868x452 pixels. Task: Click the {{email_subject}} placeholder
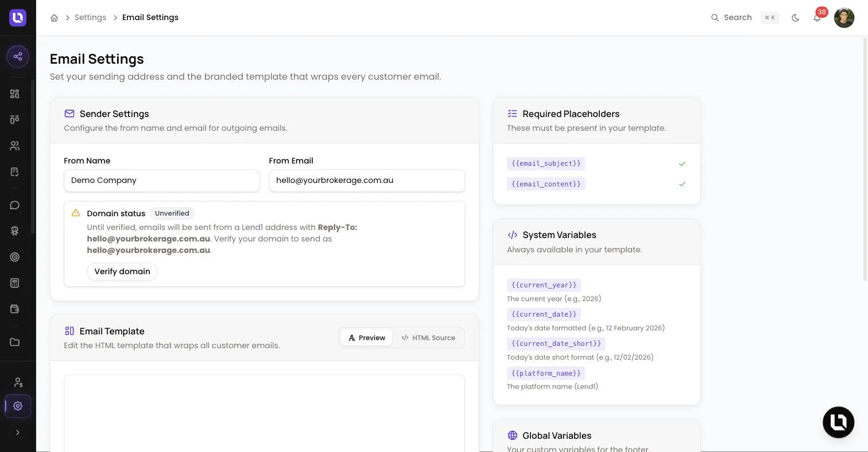(546, 163)
